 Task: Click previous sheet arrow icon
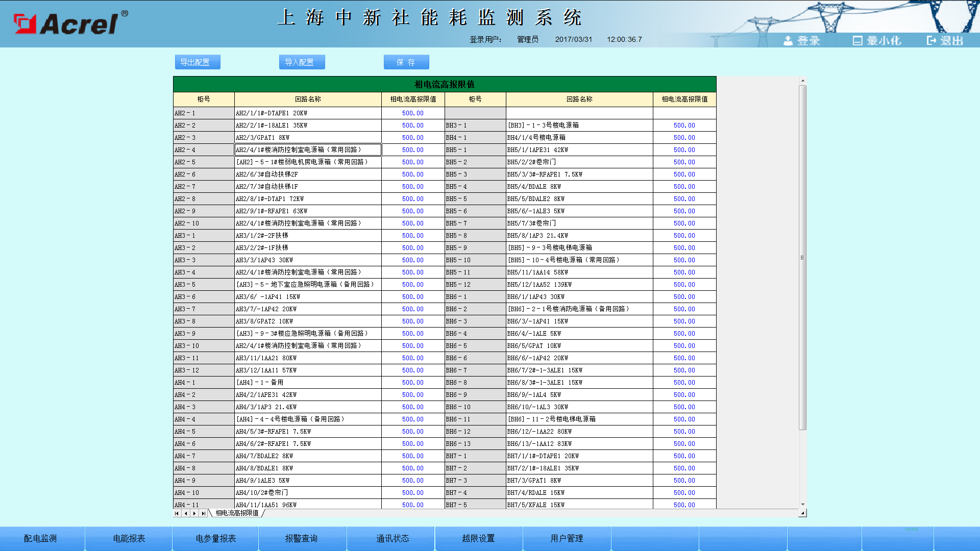click(186, 513)
